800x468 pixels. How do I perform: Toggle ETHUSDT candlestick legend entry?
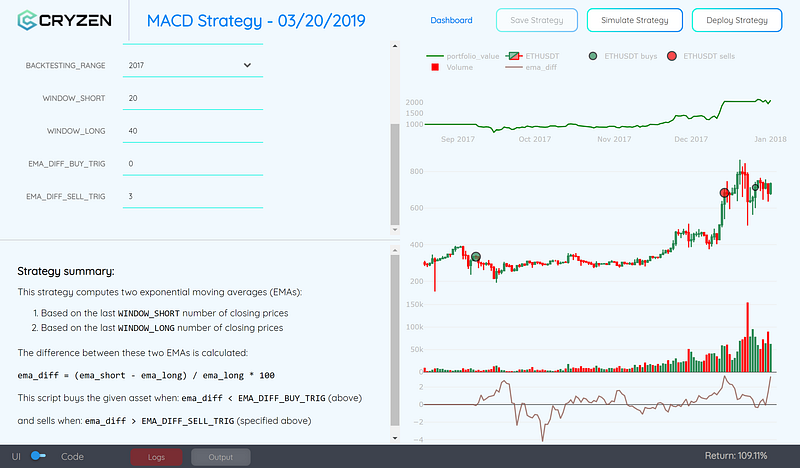(x=532, y=56)
